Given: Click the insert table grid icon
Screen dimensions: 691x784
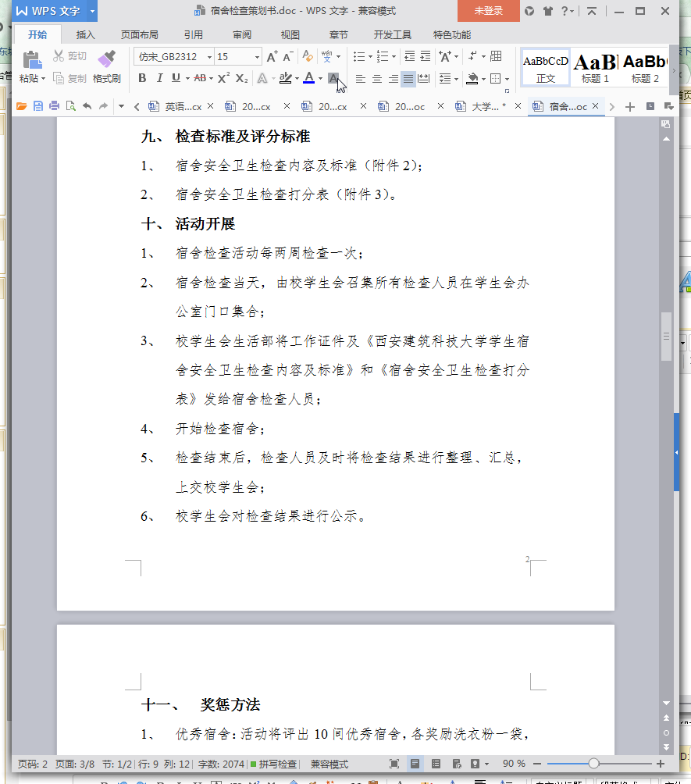Looking at the screenshot, I should coord(496,56).
